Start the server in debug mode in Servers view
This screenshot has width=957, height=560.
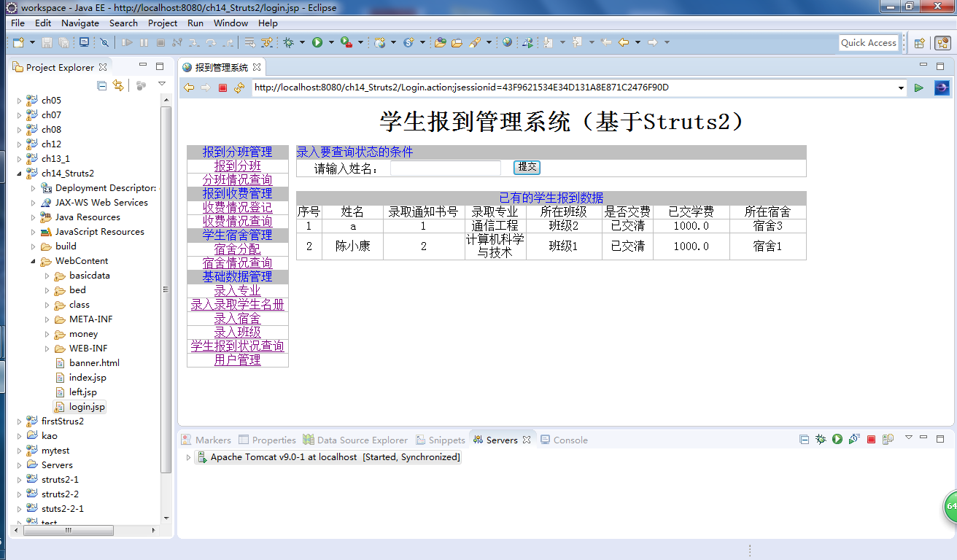click(821, 440)
